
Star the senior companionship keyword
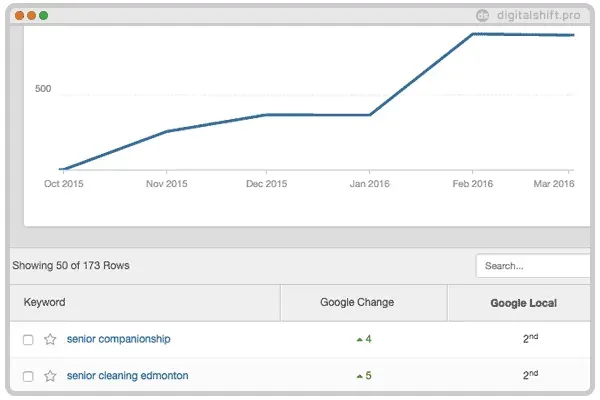pos(50,340)
